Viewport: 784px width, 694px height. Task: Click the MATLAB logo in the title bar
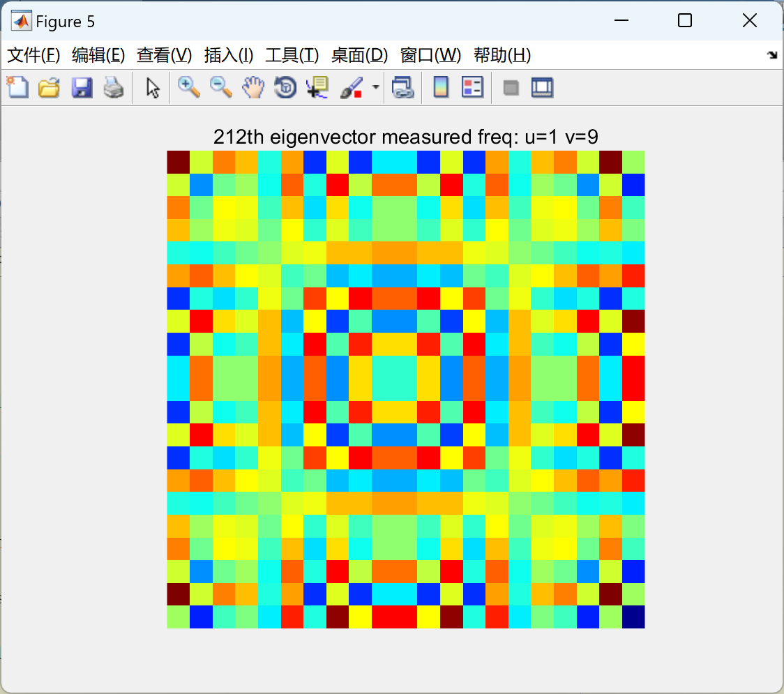22,21
